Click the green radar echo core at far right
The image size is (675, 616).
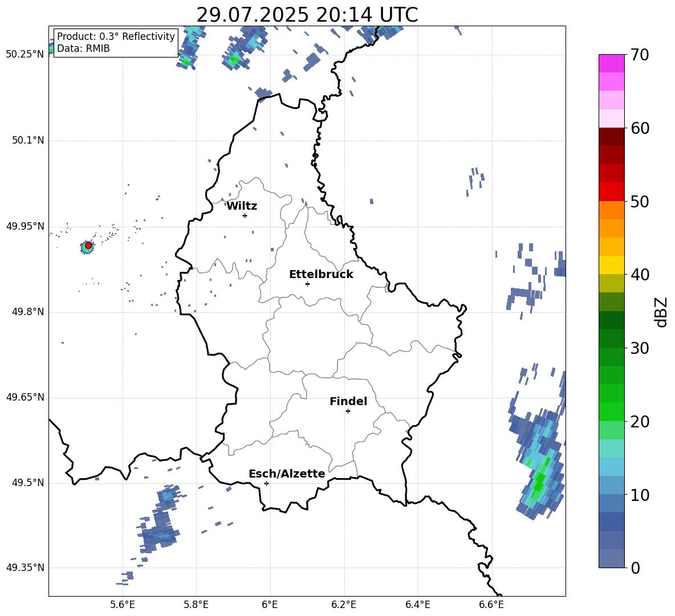(x=539, y=482)
